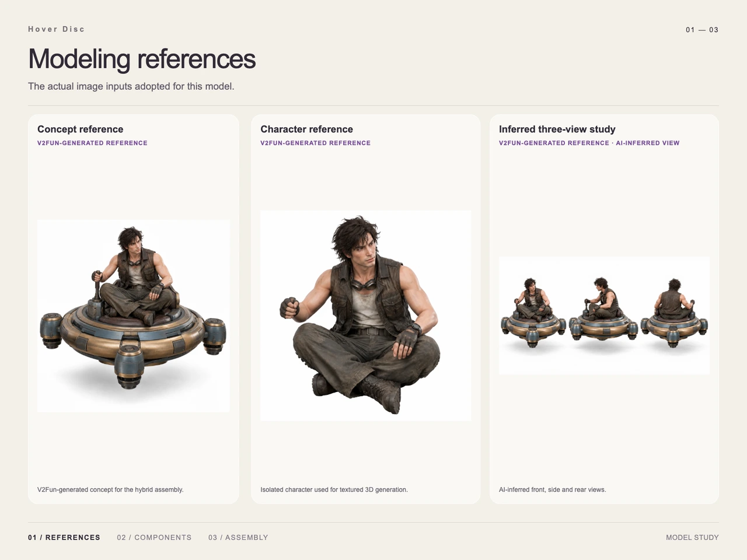747x560 pixels.
Task: Go to the 03 / Assembly tab
Action: [238, 537]
